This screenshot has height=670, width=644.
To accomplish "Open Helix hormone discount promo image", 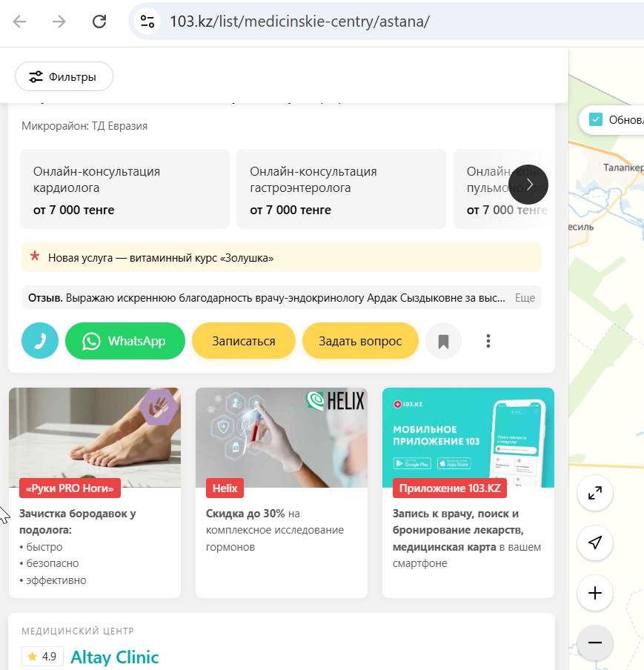I will pos(282,437).
